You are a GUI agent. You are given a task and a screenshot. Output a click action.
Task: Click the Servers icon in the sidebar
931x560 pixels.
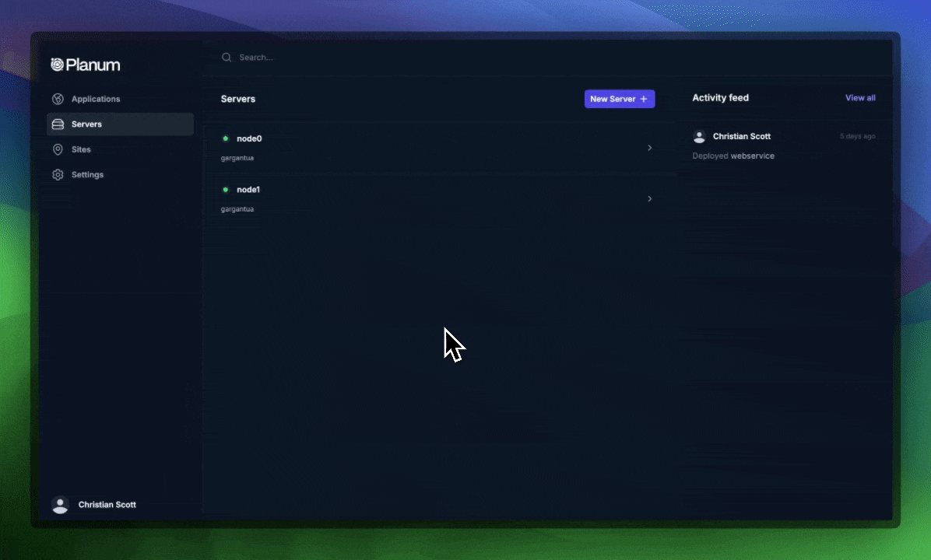coord(57,124)
